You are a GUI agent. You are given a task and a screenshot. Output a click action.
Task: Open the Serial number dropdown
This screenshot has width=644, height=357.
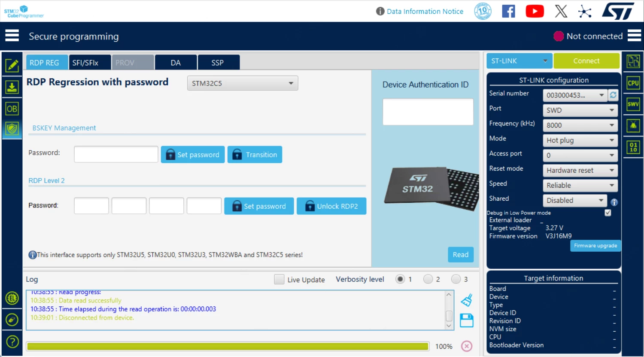click(575, 95)
